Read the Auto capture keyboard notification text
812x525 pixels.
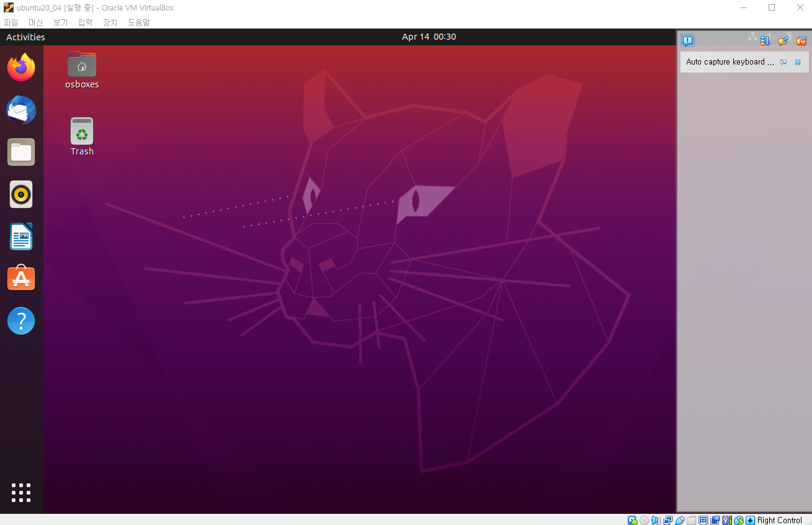click(x=730, y=62)
